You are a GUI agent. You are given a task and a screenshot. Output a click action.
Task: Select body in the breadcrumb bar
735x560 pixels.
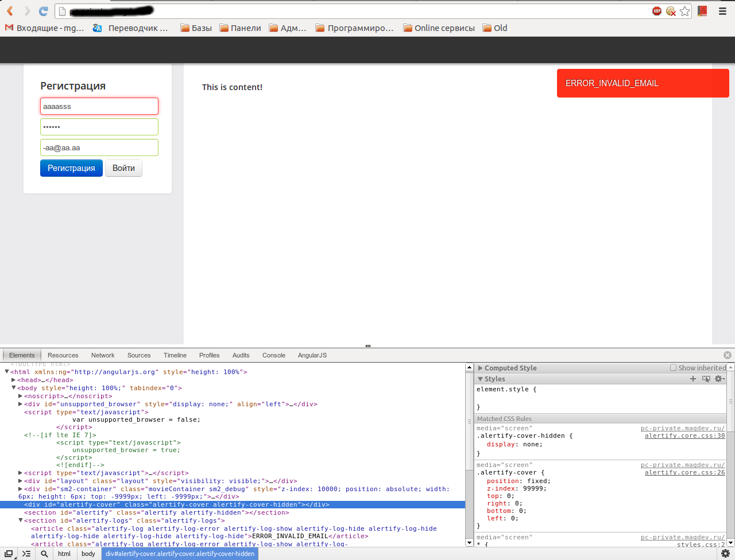pyautogui.click(x=88, y=554)
